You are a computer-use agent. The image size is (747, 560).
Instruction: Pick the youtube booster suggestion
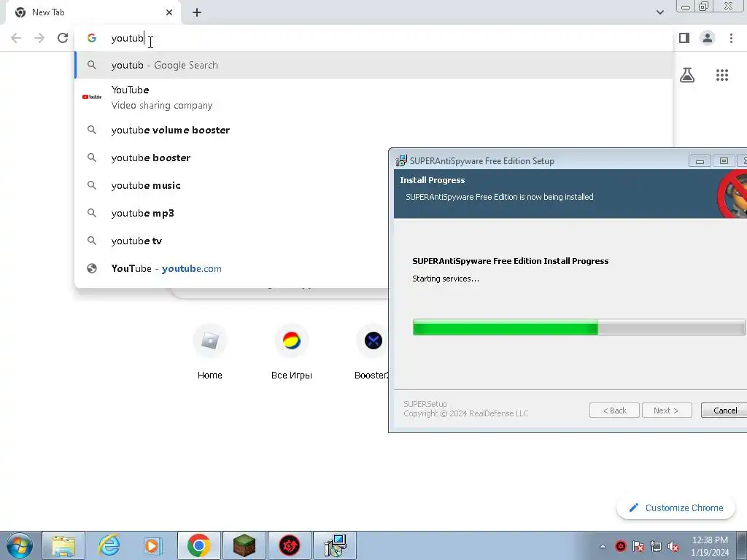[232, 157]
